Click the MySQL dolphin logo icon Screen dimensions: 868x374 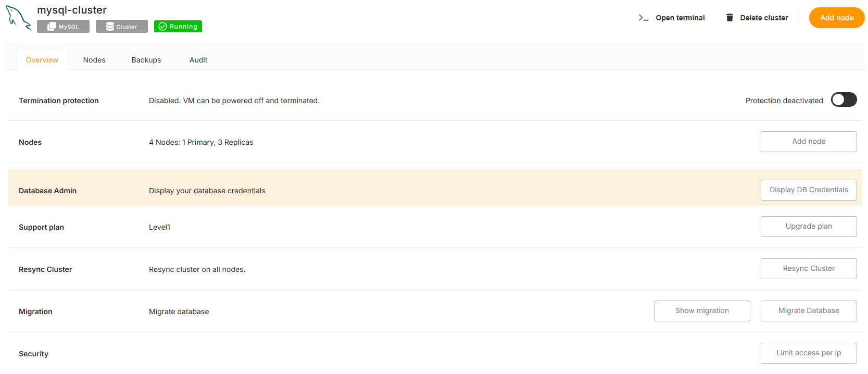(18, 18)
